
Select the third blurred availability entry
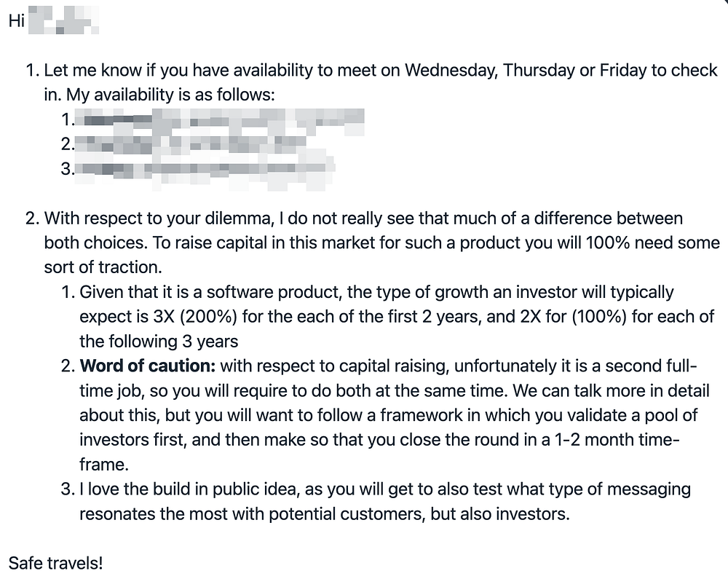[x=206, y=170]
